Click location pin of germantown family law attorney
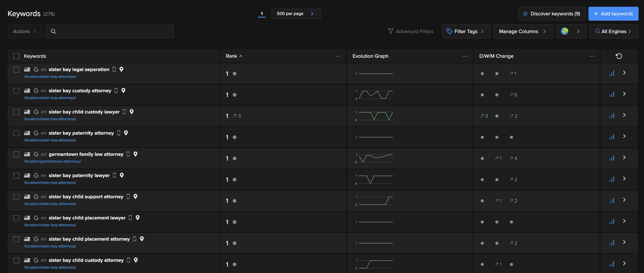This screenshot has width=644, height=273. pos(136,154)
